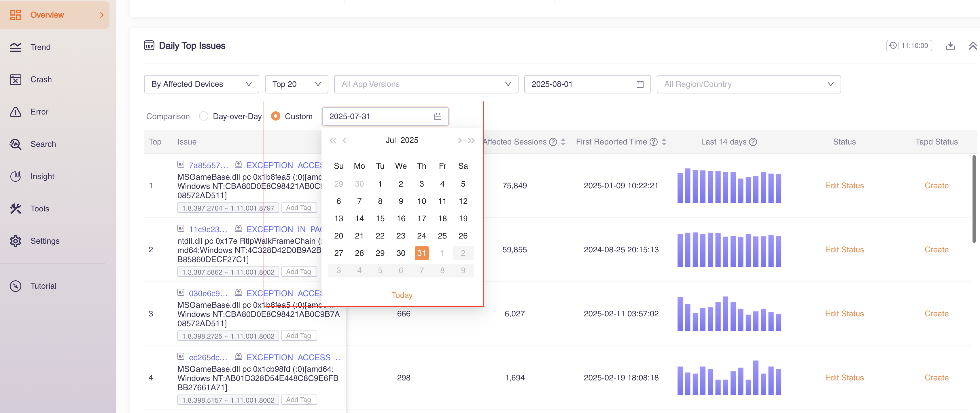Click the 11:10:00 refresh time badge

click(x=909, y=46)
